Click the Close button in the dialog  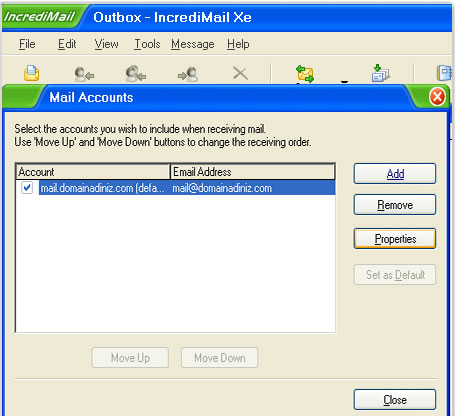tap(395, 400)
